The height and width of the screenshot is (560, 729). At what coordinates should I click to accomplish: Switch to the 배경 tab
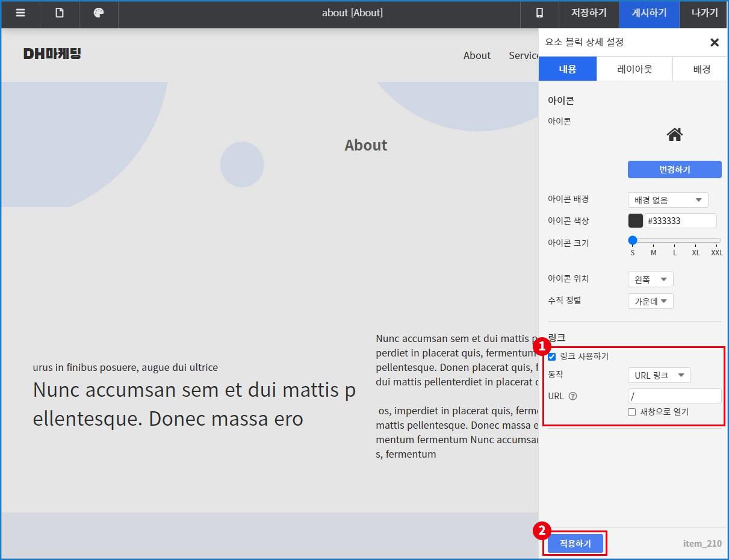pyautogui.click(x=701, y=69)
